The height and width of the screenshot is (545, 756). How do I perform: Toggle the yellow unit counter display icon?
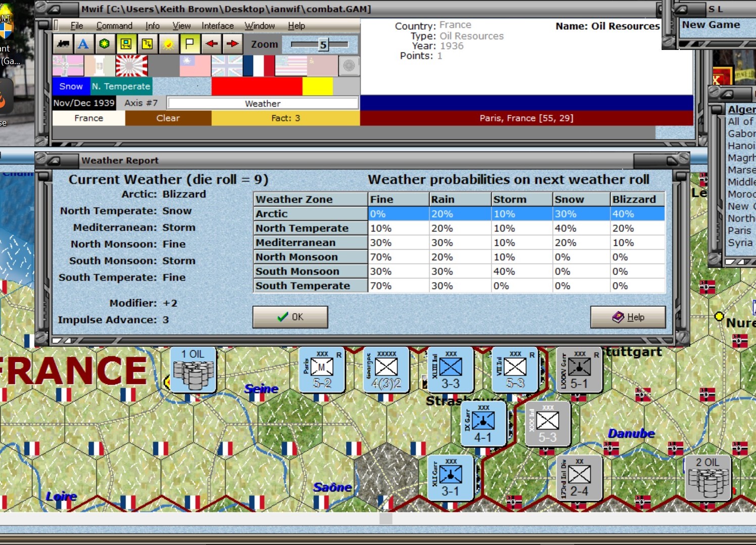(126, 44)
